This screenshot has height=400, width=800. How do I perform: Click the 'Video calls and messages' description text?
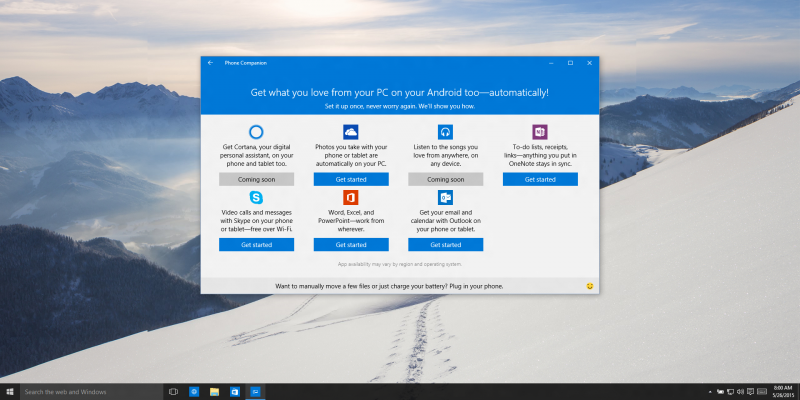click(256, 220)
